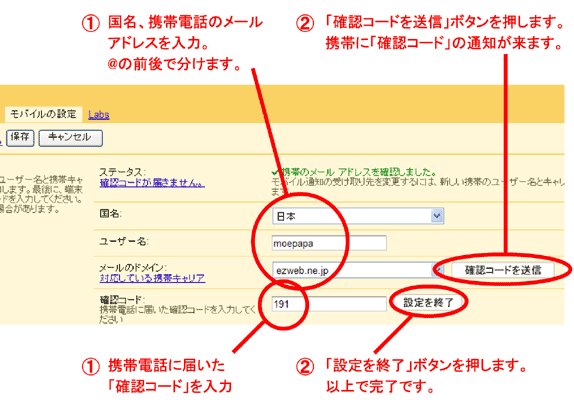Click the green checkmark status icon
The image size is (574, 403).
coord(275,172)
